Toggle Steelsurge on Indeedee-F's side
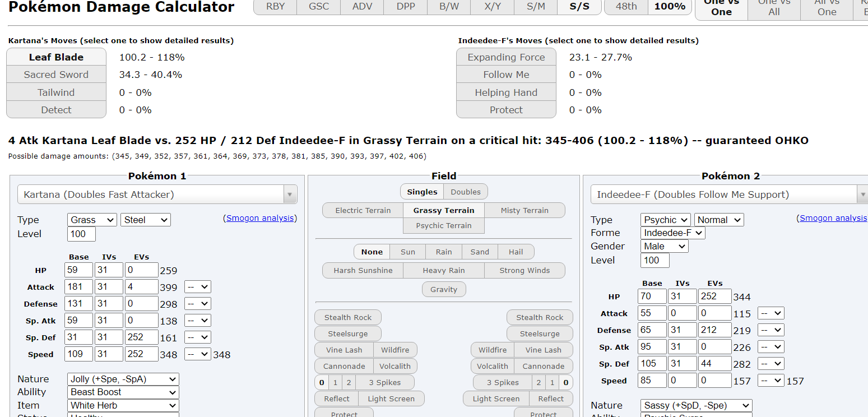Screen dimensions: 868x417 (540, 333)
